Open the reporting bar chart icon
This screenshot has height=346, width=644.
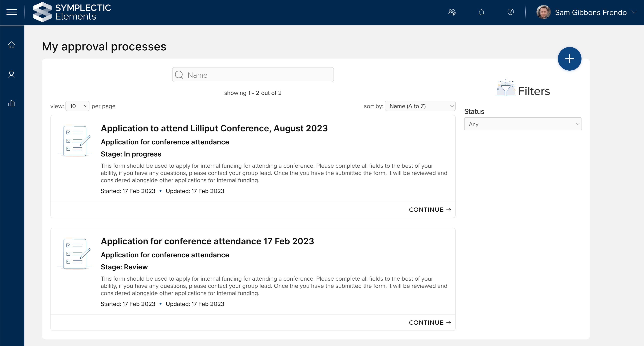pos(12,103)
